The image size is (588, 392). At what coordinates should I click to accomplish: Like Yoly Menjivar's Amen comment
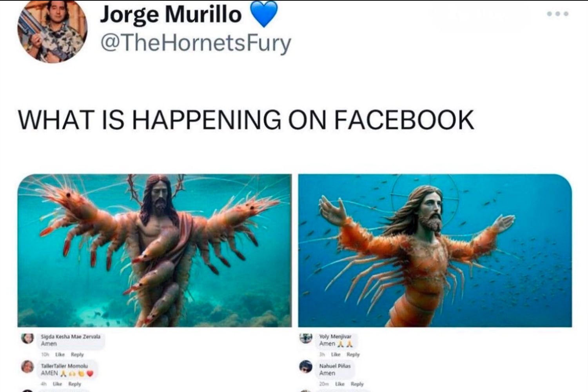pyautogui.click(x=336, y=354)
